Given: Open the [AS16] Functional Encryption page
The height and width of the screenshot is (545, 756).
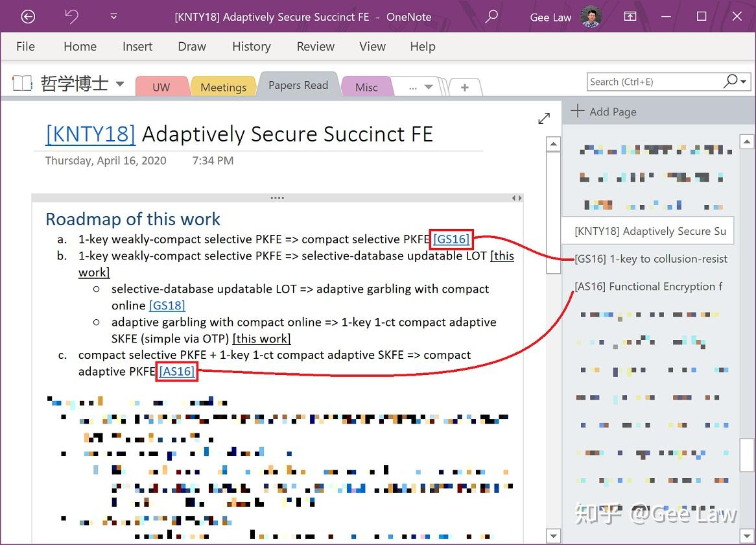Looking at the screenshot, I should pyautogui.click(x=648, y=287).
